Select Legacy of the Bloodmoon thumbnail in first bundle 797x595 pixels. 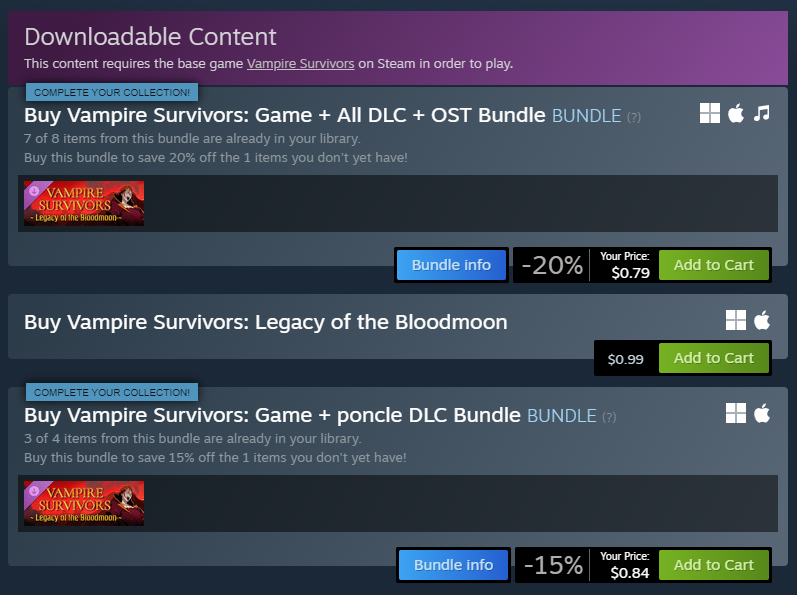[x=84, y=203]
